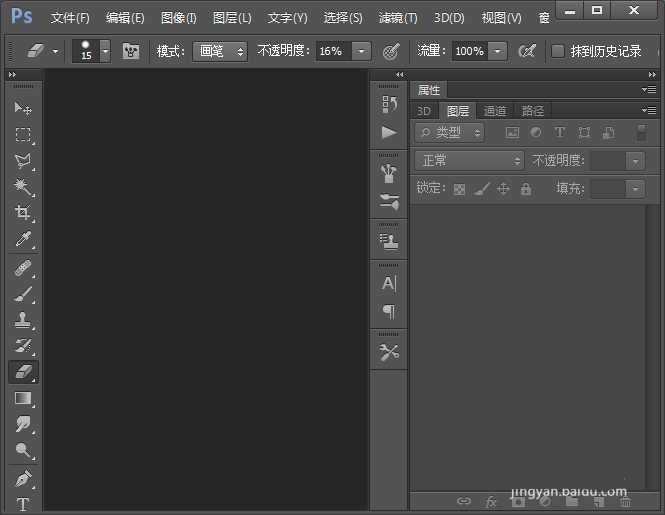The width and height of the screenshot is (665, 515).
Task: Enable the 抹到历史记录 checkbox
Action: [x=558, y=51]
